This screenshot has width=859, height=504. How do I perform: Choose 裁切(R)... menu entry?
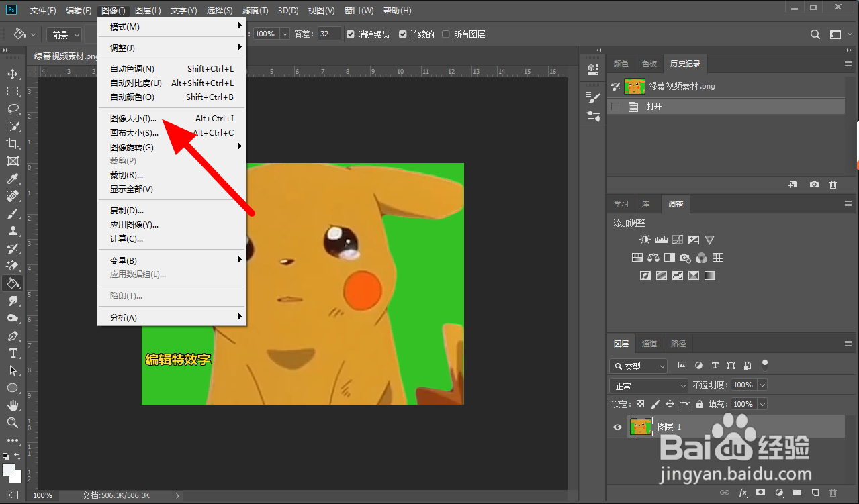point(172,175)
